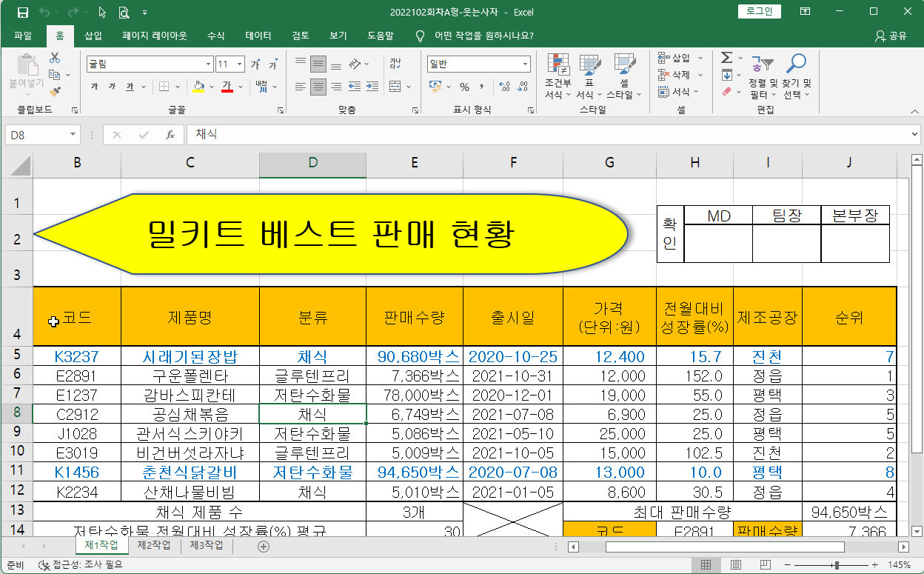
Task: Open number format 일반 dropdown
Action: pyautogui.click(x=524, y=64)
